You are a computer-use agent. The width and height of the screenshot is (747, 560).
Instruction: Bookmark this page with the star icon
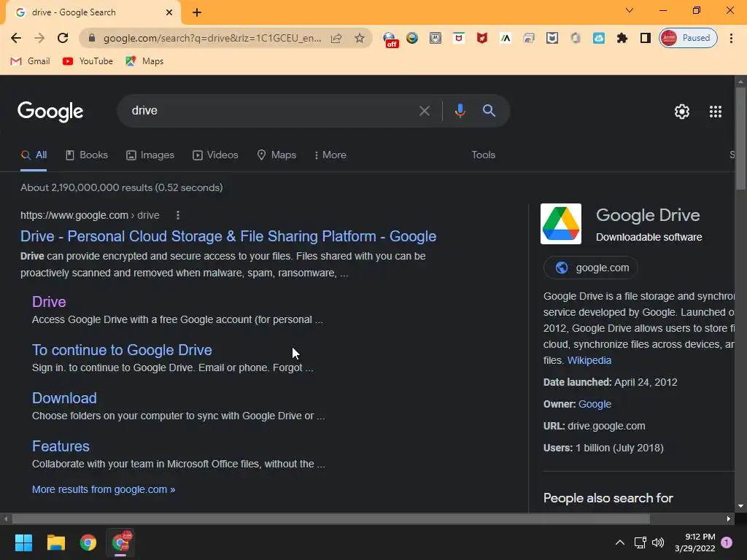tap(359, 38)
